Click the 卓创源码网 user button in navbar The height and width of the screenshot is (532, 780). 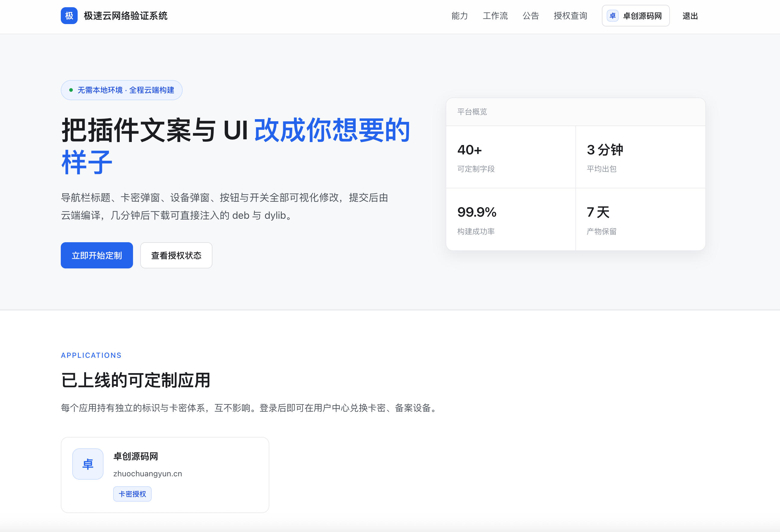click(636, 16)
